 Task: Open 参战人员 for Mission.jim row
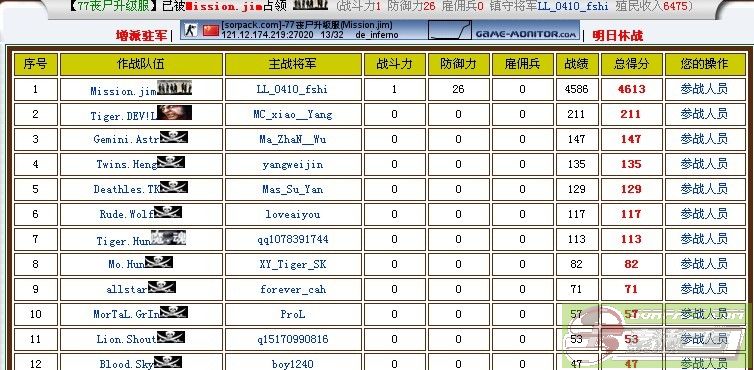704,89
